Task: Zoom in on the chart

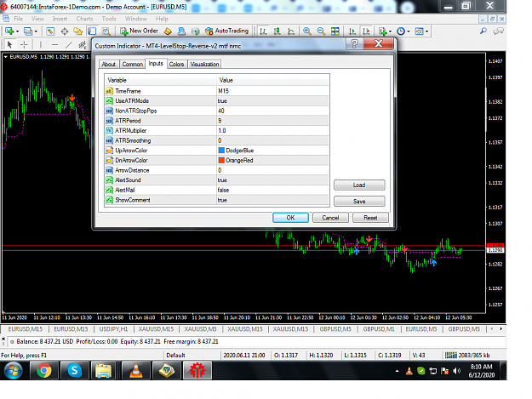Action: (x=306, y=31)
